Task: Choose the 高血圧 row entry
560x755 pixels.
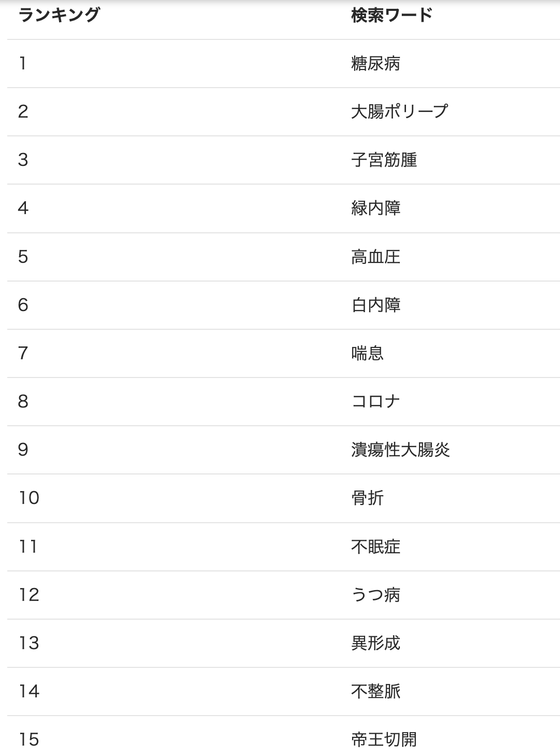Action: [375, 257]
